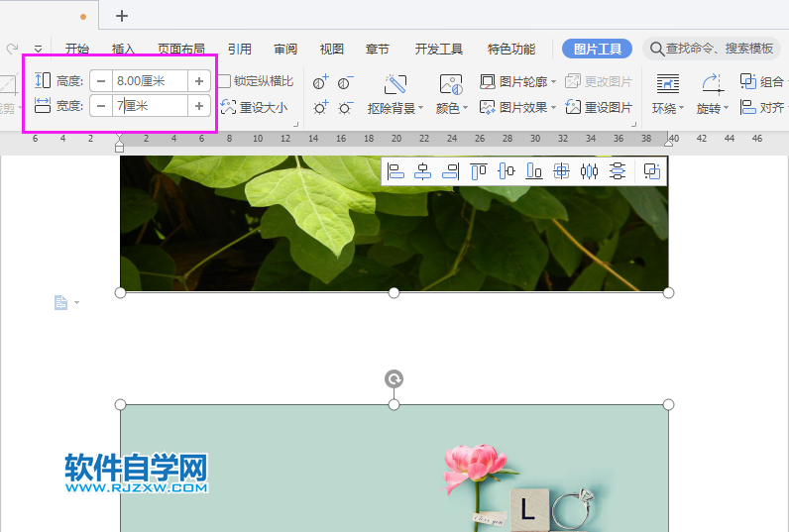789x532 pixels.
Task: Click the 高度 value field showing 8.00厘米
Action: pos(150,81)
